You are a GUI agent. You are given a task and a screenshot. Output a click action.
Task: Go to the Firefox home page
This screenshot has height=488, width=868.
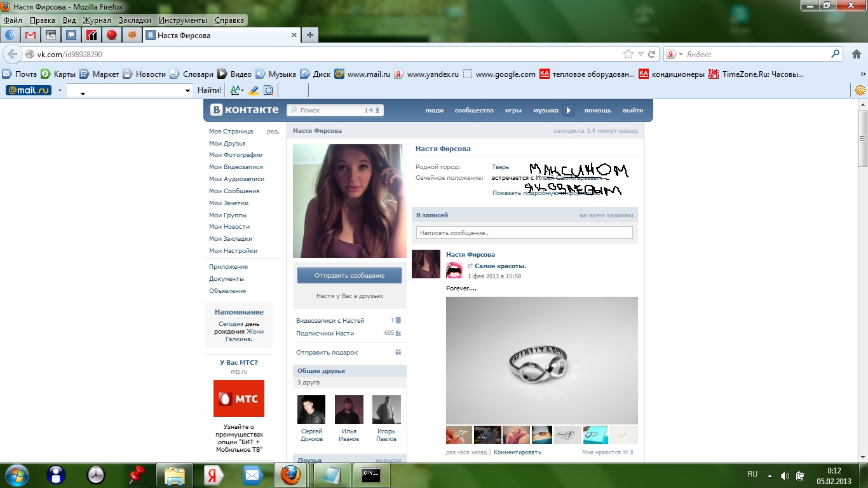coord(856,54)
